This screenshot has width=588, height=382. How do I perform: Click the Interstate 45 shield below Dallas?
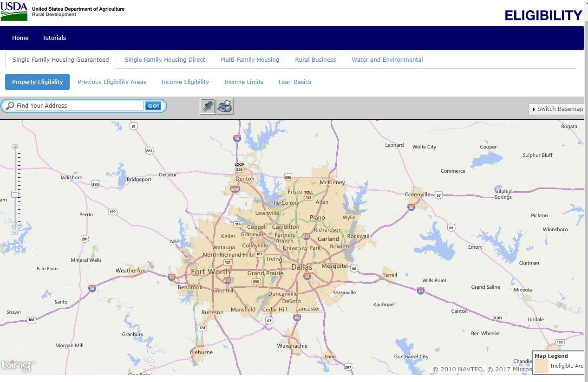pyautogui.click(x=307, y=276)
